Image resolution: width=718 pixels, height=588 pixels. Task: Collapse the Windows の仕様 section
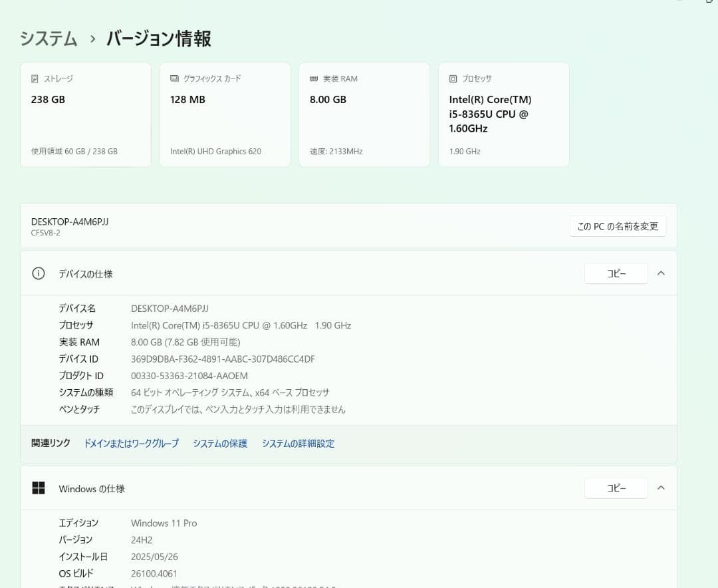point(661,488)
